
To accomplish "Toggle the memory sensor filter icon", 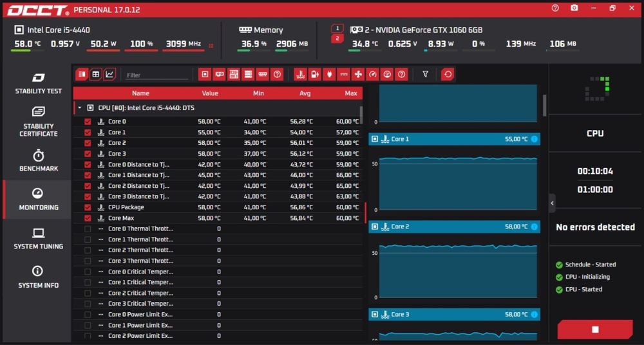I will point(263,74).
